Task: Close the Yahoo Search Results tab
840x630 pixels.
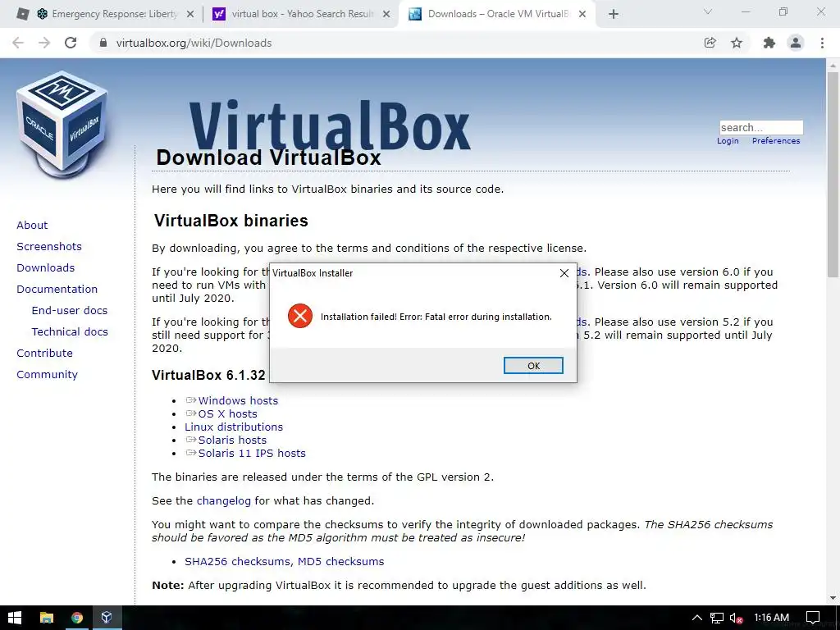Action: point(386,15)
